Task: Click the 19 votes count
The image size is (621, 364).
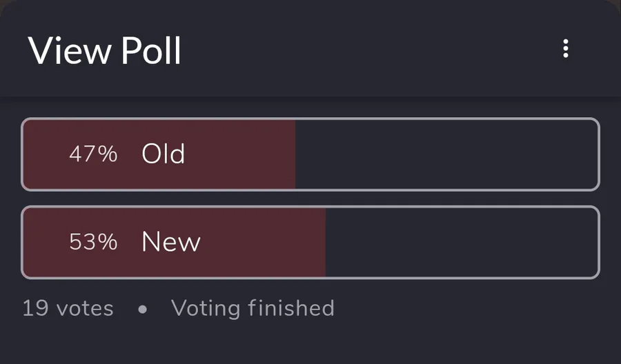Action: (68, 308)
